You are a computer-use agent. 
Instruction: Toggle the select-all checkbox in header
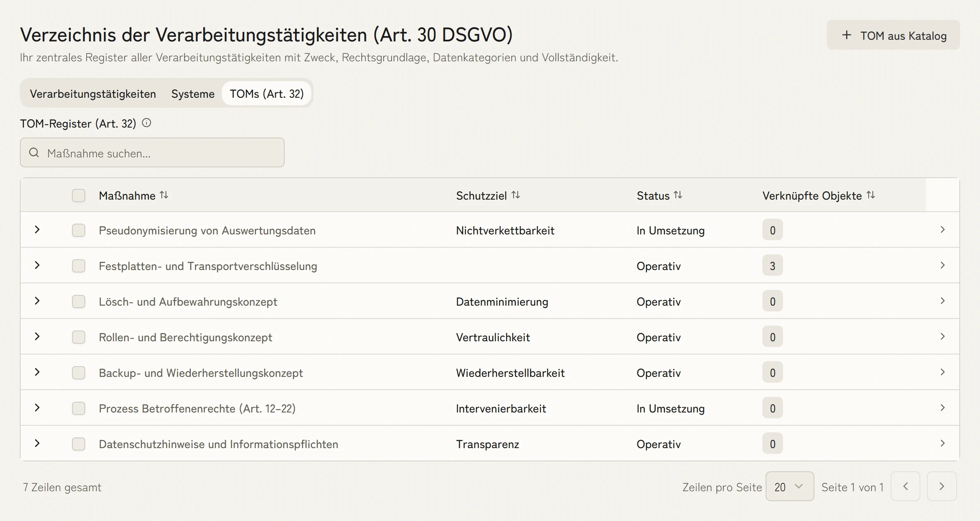(79, 195)
